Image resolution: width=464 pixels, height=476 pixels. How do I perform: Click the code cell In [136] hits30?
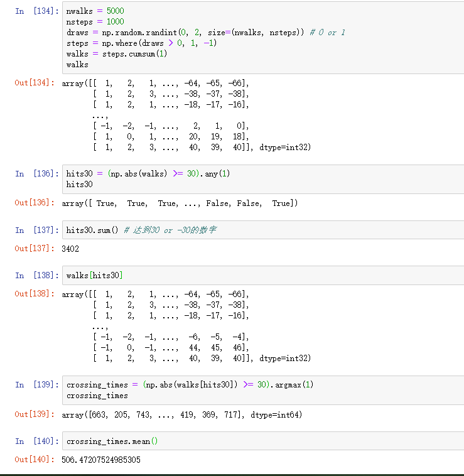[263, 179]
